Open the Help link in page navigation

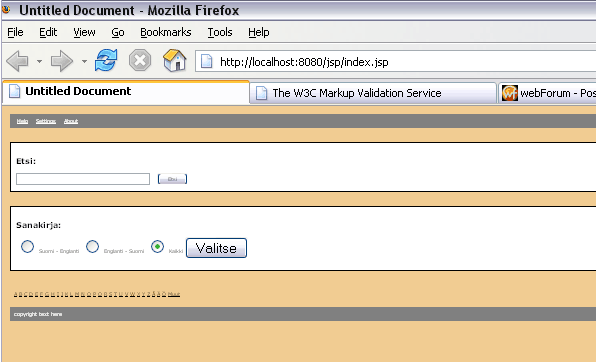[x=22, y=121]
